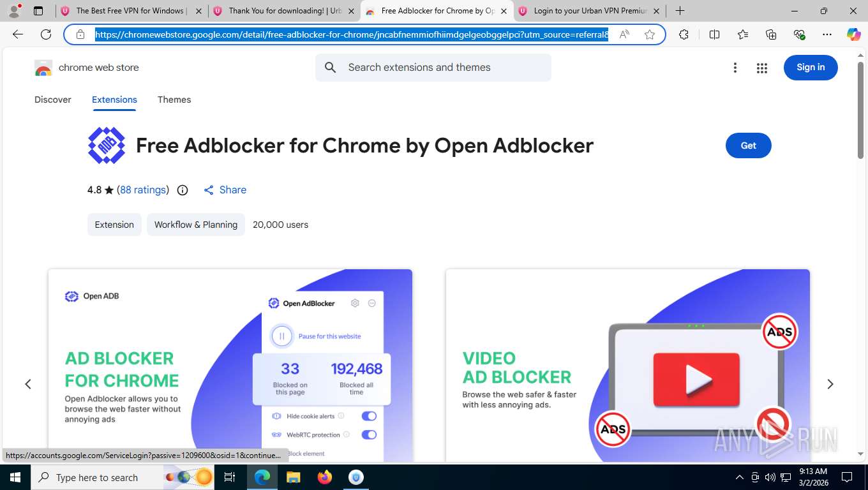Open Browser essentials heart icon
The image size is (868, 490).
(x=799, y=34)
